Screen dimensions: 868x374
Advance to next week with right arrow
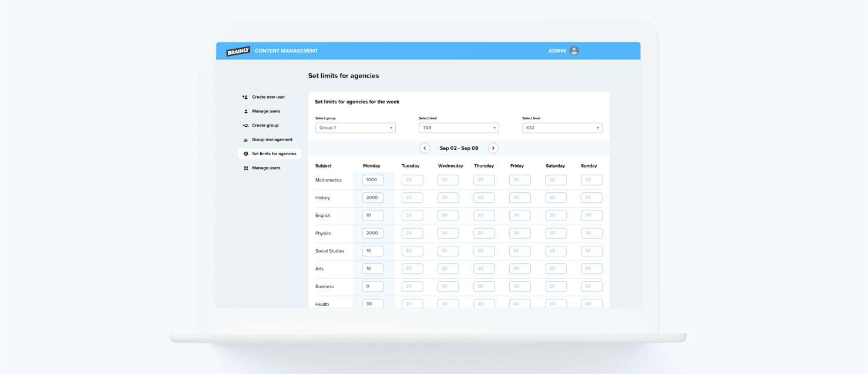pyautogui.click(x=493, y=148)
